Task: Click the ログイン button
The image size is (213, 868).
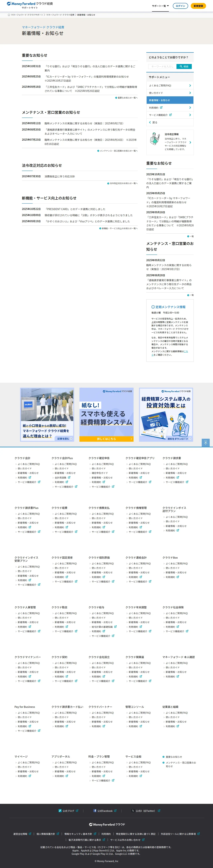Action: coord(180,6)
